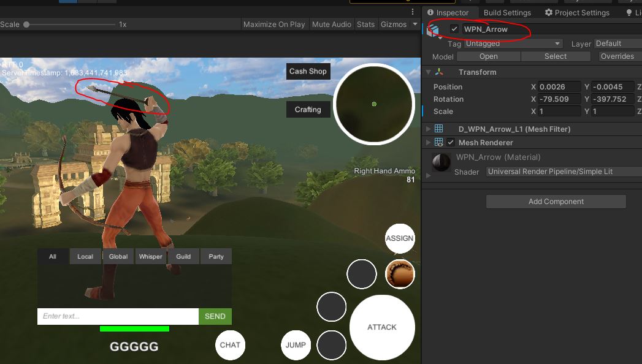Click the ATTACK button

[382, 327]
